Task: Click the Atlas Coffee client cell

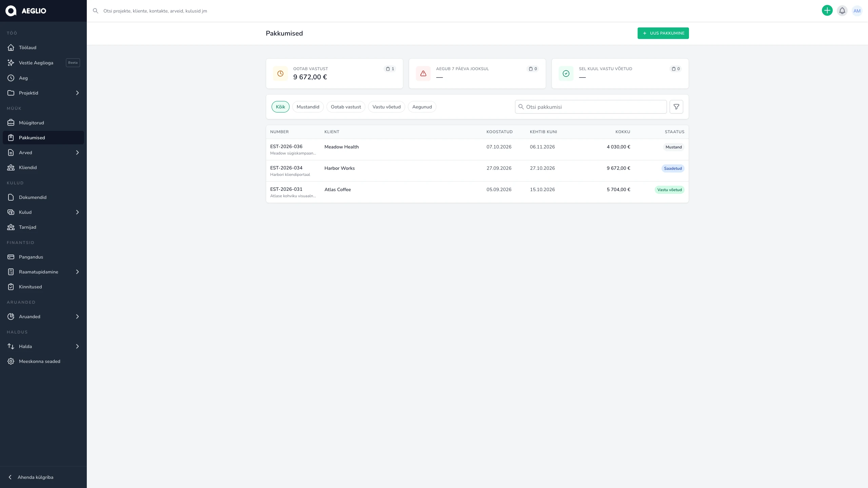Action: [x=338, y=189]
